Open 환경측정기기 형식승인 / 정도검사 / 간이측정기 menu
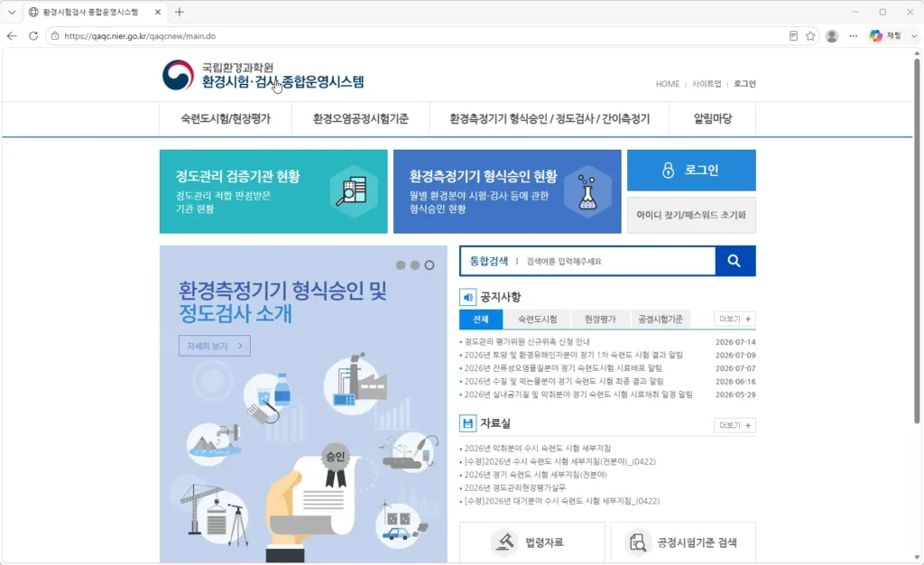The image size is (924, 565). coord(550,118)
